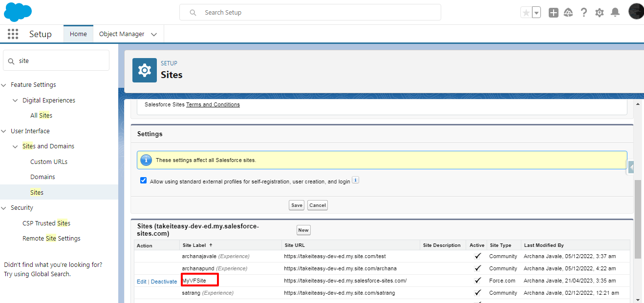Open the Notifications bell icon

615,13
